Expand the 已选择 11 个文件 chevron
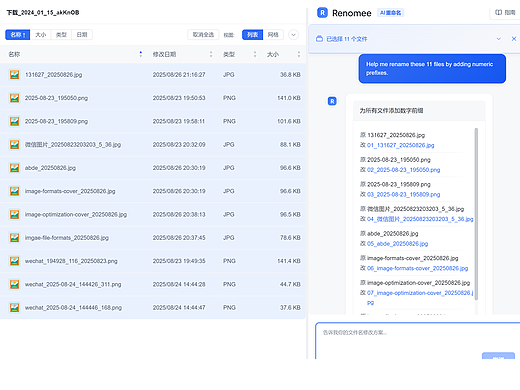 [499, 39]
